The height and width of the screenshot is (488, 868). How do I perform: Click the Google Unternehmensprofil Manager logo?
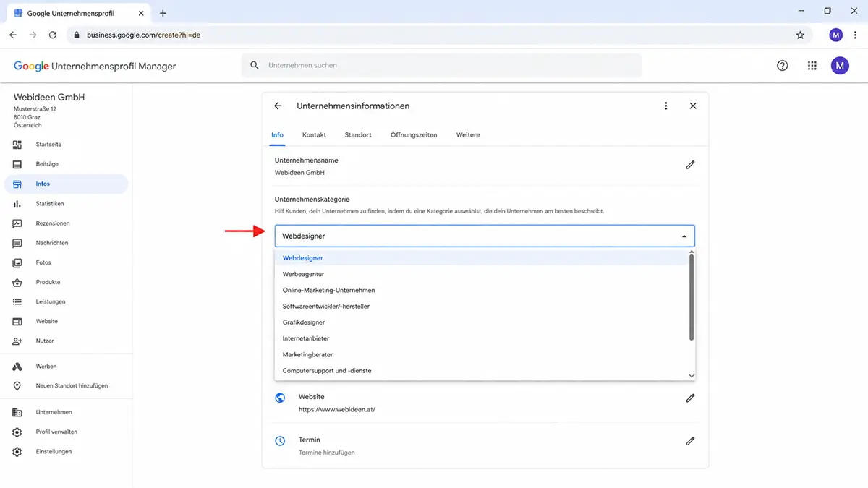point(95,66)
